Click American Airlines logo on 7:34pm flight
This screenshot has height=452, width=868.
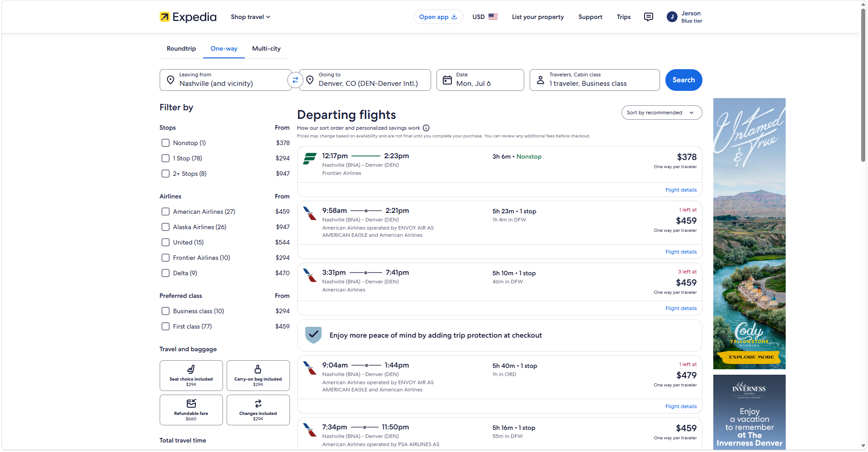[x=310, y=430]
